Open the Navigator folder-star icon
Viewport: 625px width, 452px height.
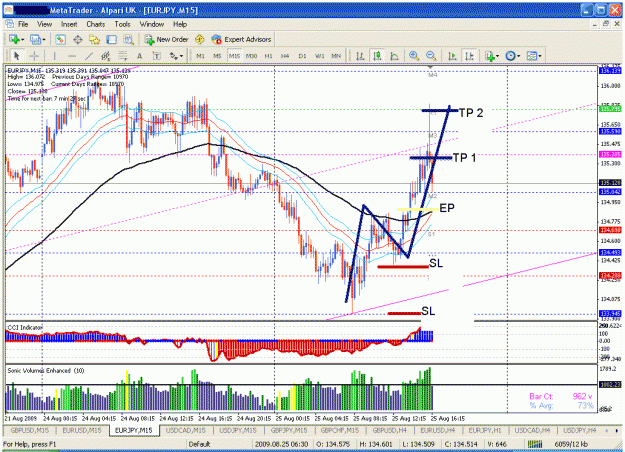click(x=94, y=39)
